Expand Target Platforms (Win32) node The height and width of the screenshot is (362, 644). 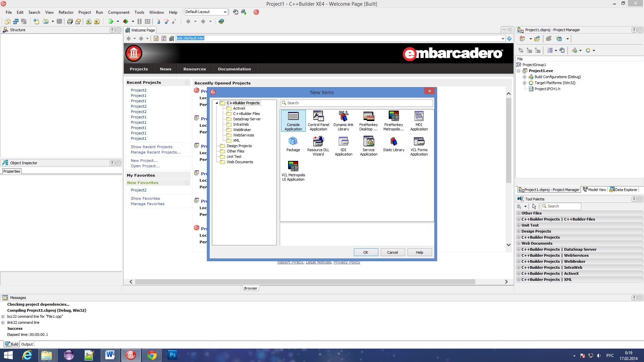click(525, 83)
